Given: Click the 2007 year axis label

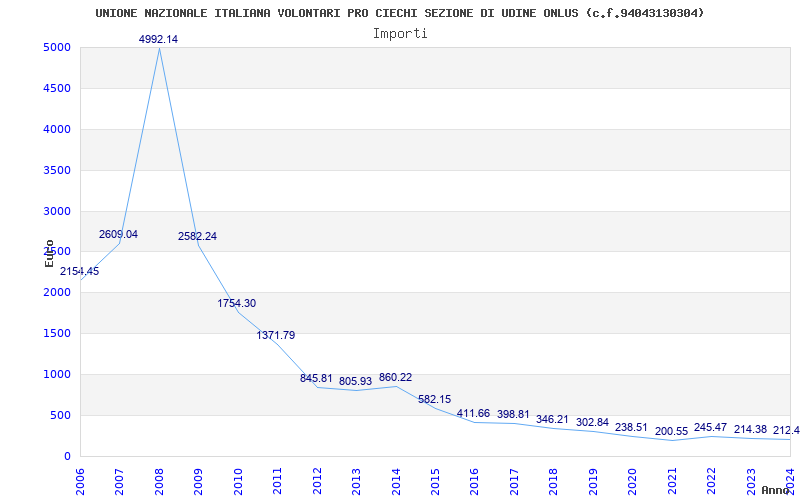Looking at the screenshot, I should click(119, 481).
